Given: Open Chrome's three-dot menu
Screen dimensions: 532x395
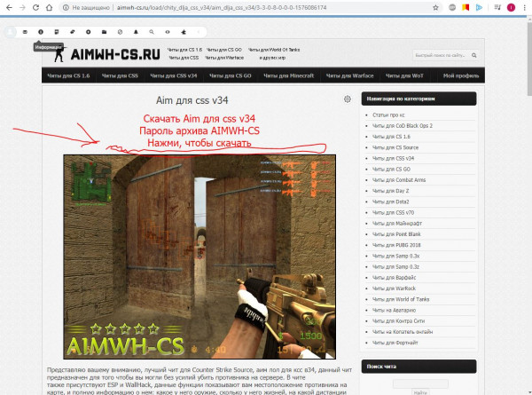Looking at the screenshot, I should pyautogui.click(x=524, y=7).
